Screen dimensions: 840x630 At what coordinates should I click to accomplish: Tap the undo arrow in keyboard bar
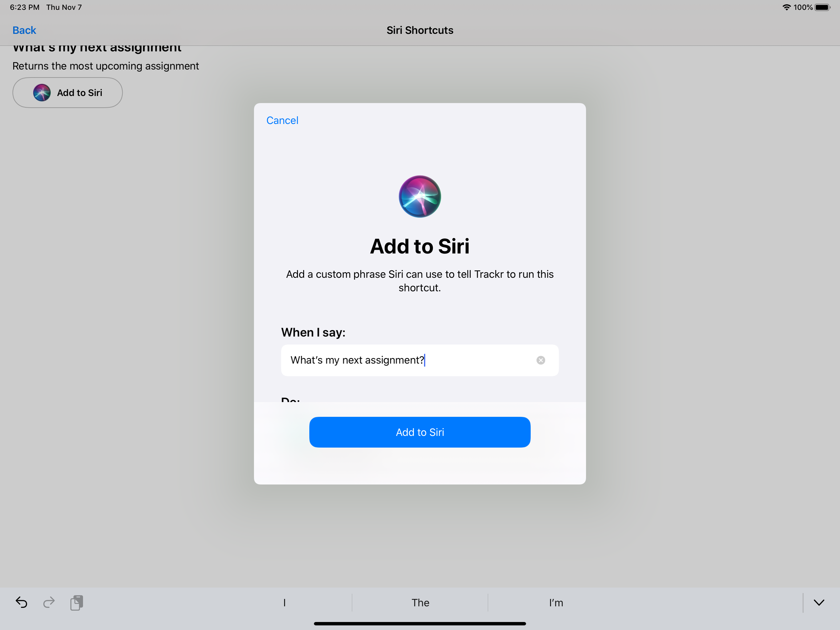coord(21,602)
